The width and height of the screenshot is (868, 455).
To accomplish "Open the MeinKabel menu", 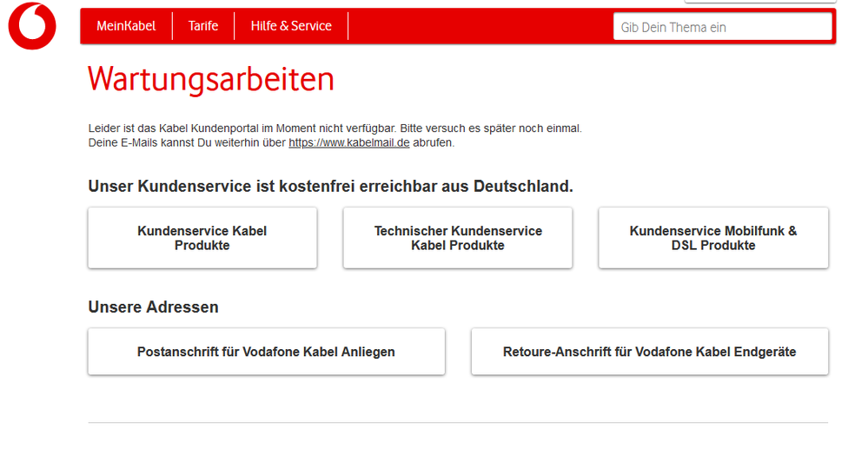I will 126,26.
